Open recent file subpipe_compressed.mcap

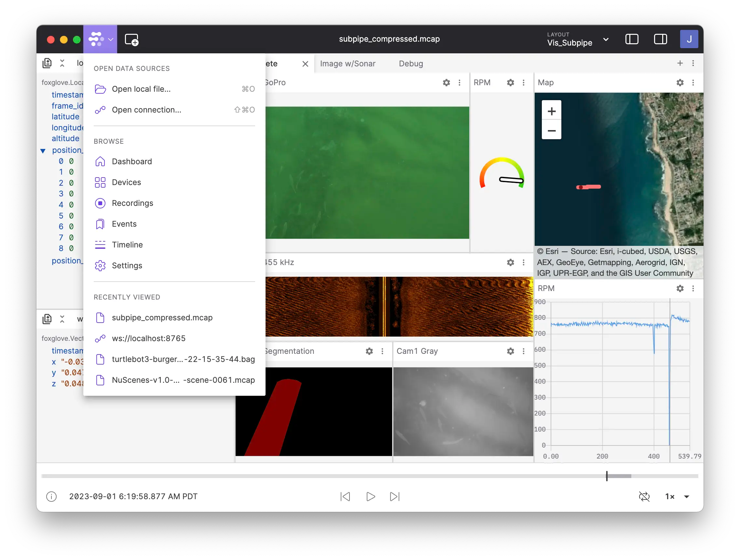[x=174, y=318]
